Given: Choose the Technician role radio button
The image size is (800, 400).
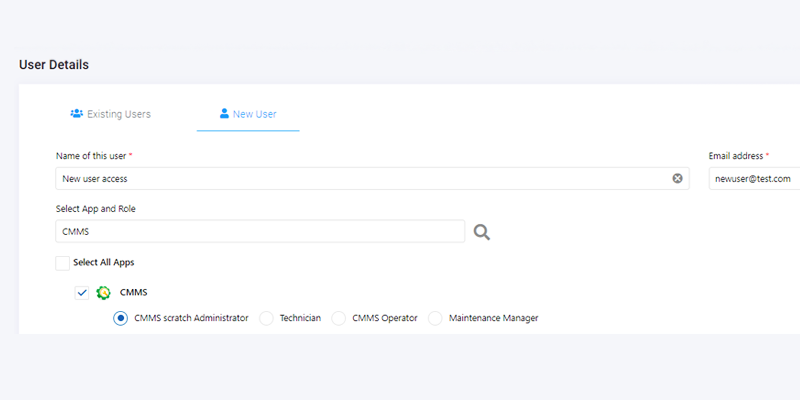Looking at the screenshot, I should [266, 318].
